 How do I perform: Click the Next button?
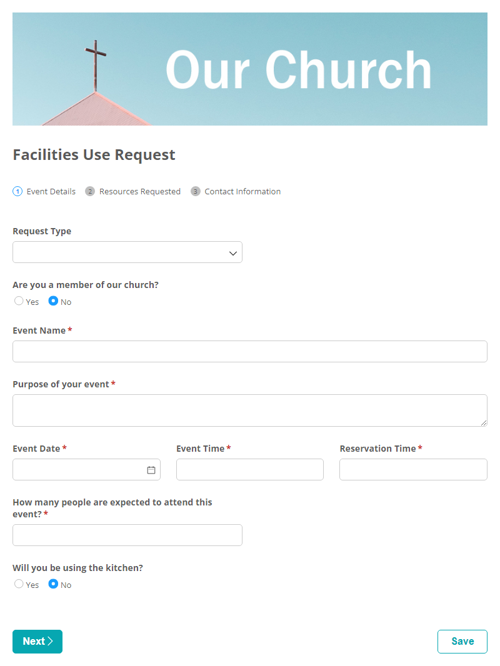click(x=37, y=641)
